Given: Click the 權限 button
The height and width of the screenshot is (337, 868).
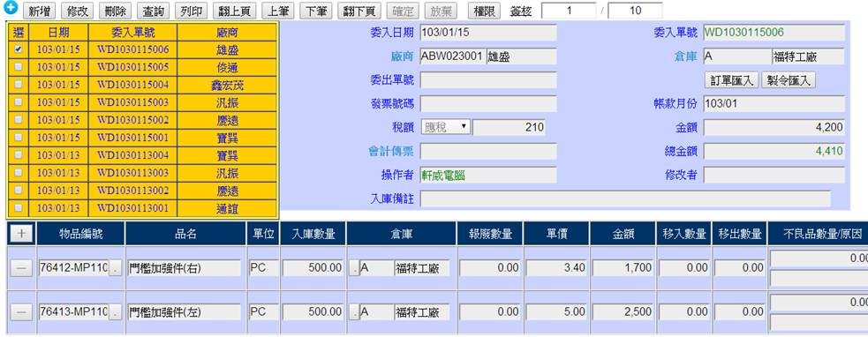Looking at the screenshot, I should (x=484, y=11).
